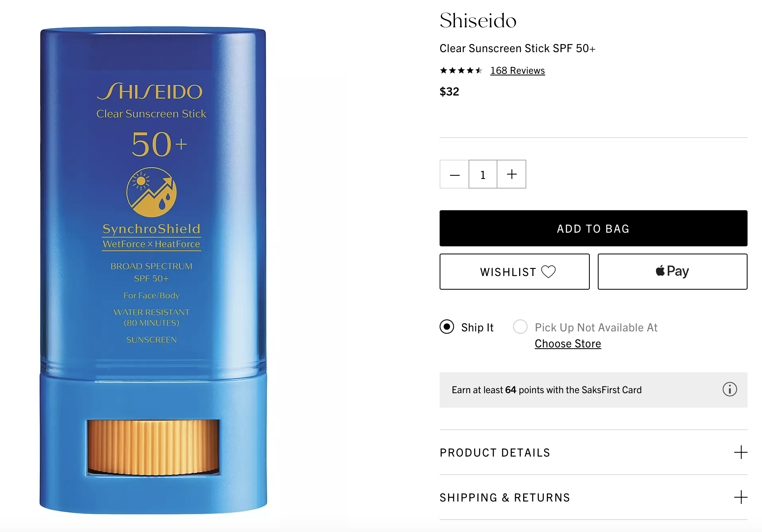Decrease quantity with the minus button
762x532 pixels.
point(454,175)
